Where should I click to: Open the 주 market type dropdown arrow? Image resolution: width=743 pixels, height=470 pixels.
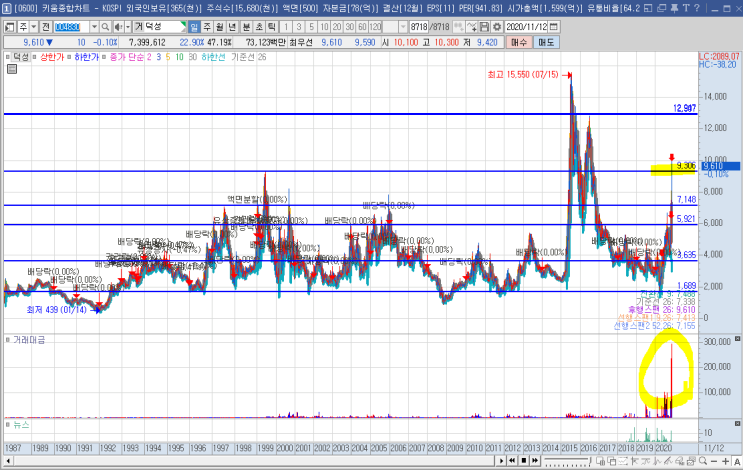pos(34,27)
